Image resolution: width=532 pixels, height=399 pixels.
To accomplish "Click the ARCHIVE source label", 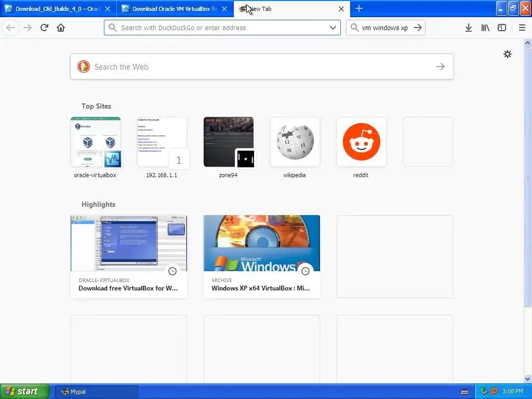I will 221,280.
